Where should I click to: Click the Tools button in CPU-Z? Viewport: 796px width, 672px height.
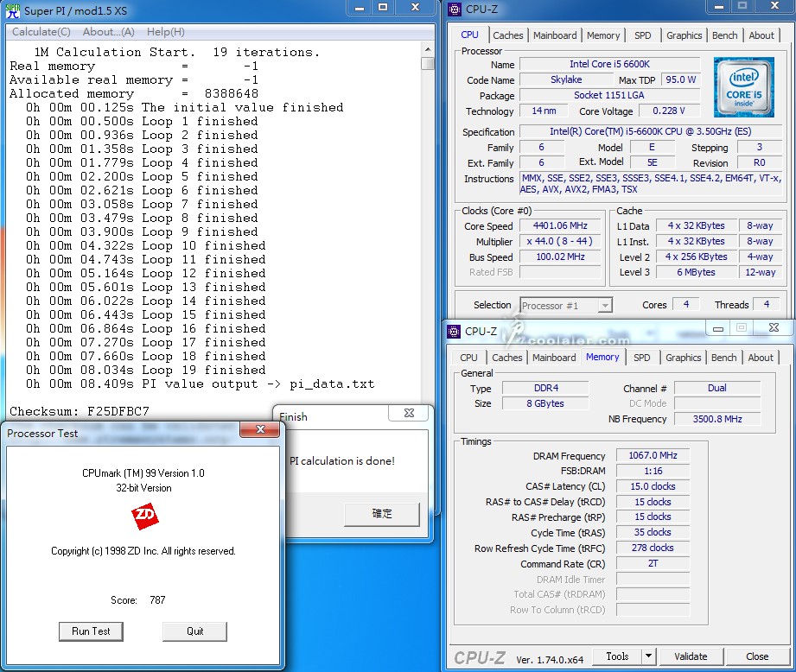pos(617,656)
